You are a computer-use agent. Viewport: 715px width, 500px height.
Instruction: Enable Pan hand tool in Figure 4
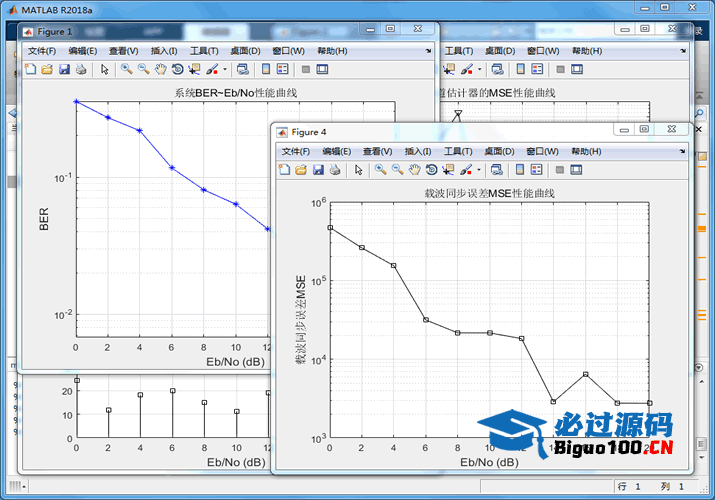(414, 170)
